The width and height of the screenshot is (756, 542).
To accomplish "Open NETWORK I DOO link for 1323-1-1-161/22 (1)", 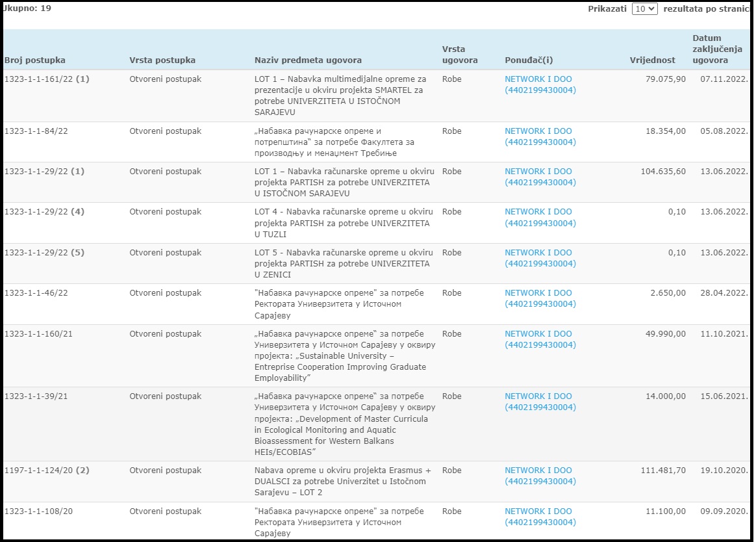I will coord(540,84).
